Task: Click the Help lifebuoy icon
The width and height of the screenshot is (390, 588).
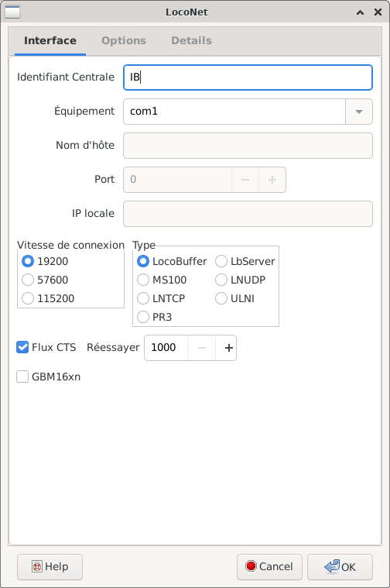Action: pos(36,566)
